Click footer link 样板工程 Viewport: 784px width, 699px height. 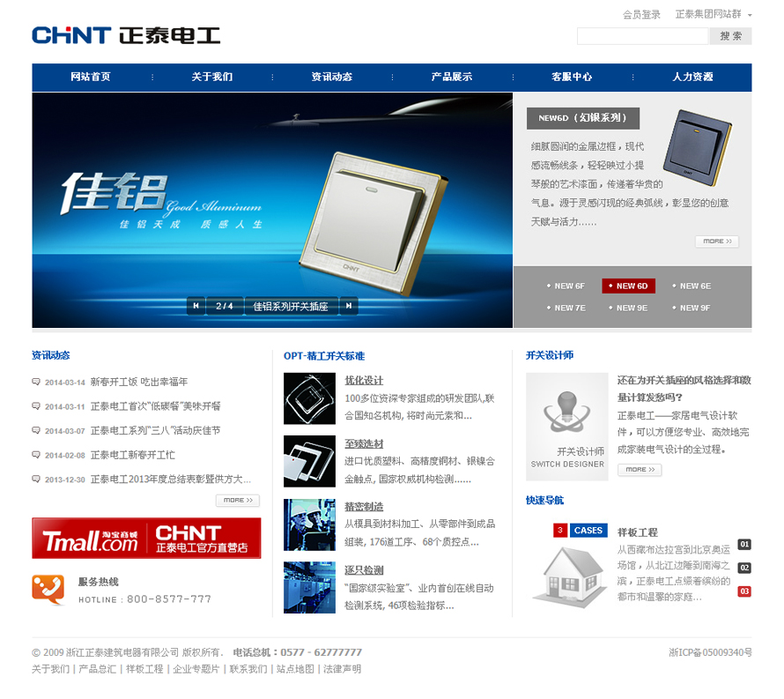[144, 669]
